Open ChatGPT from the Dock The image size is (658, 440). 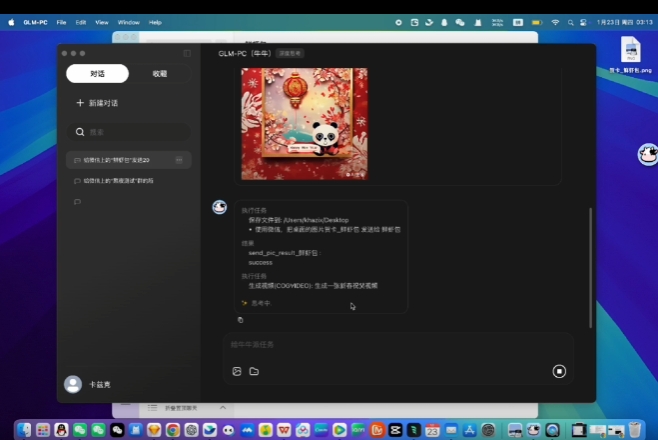click(x=191, y=430)
